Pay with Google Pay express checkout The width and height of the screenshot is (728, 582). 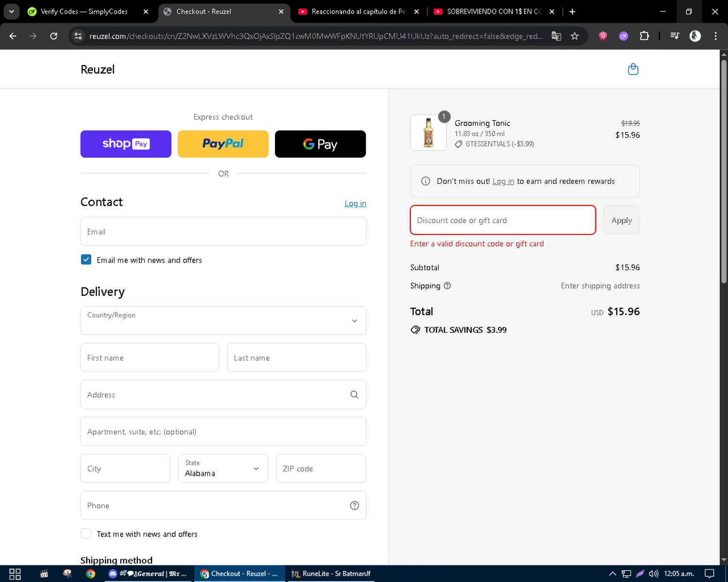pyautogui.click(x=320, y=144)
